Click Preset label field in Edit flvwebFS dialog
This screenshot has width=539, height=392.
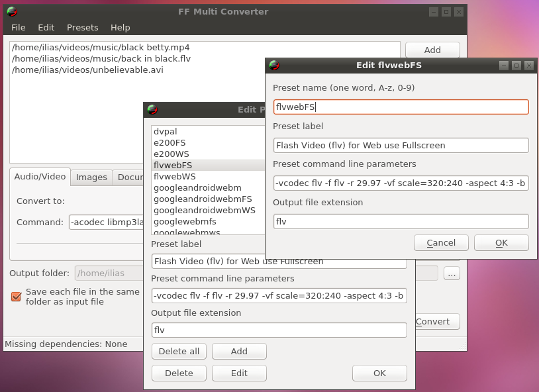[401, 146]
